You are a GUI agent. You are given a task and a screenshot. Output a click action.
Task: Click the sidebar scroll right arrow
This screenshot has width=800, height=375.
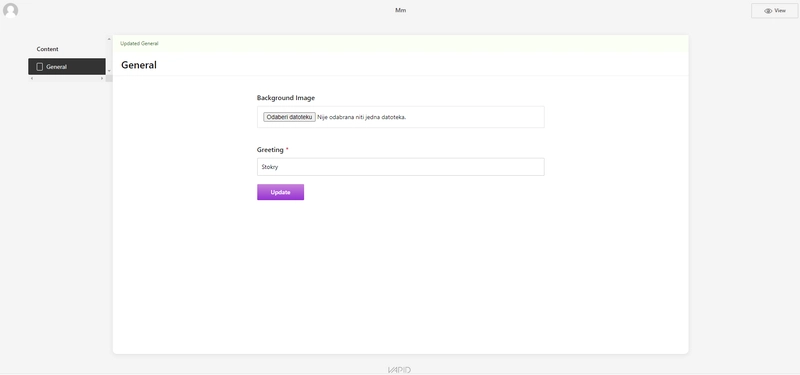click(102, 79)
